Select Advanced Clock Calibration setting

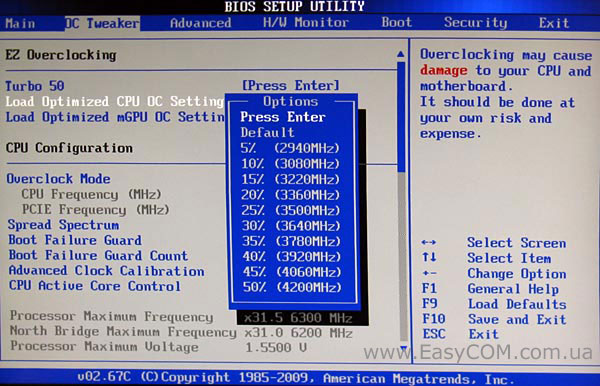(x=106, y=271)
